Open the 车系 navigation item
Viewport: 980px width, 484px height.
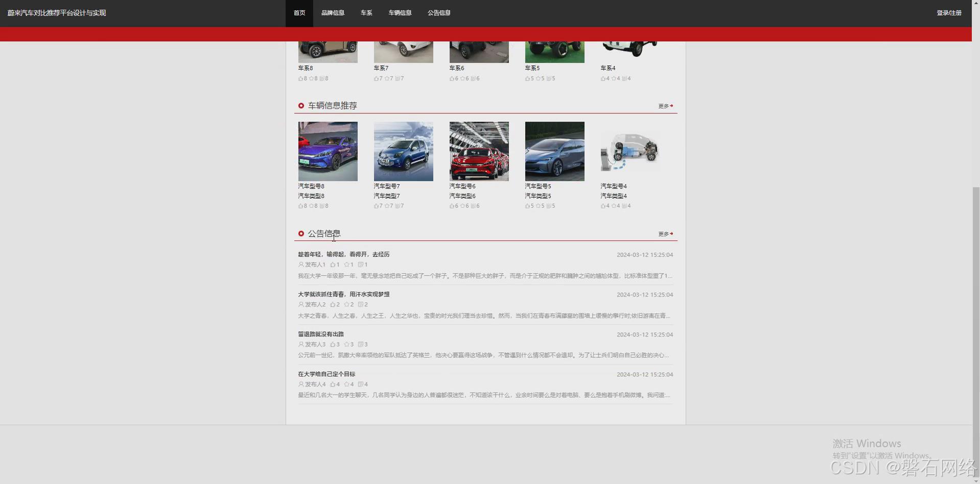366,13
